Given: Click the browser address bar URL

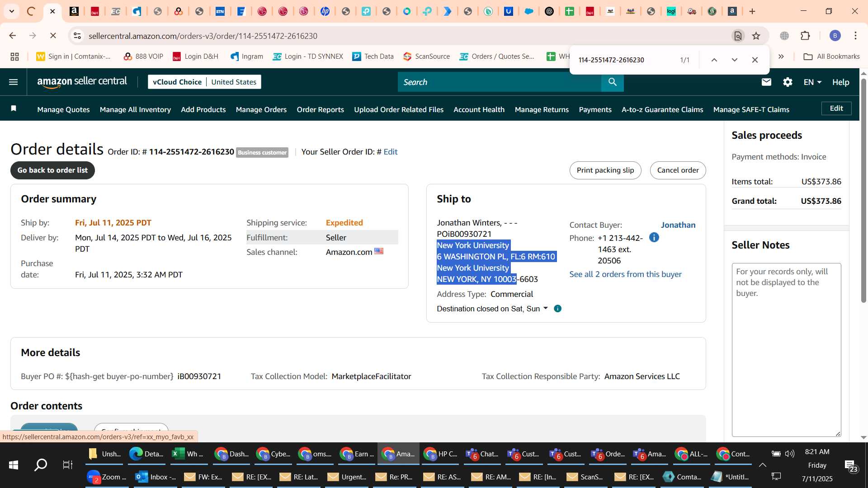Looking at the screenshot, I should coord(203,36).
